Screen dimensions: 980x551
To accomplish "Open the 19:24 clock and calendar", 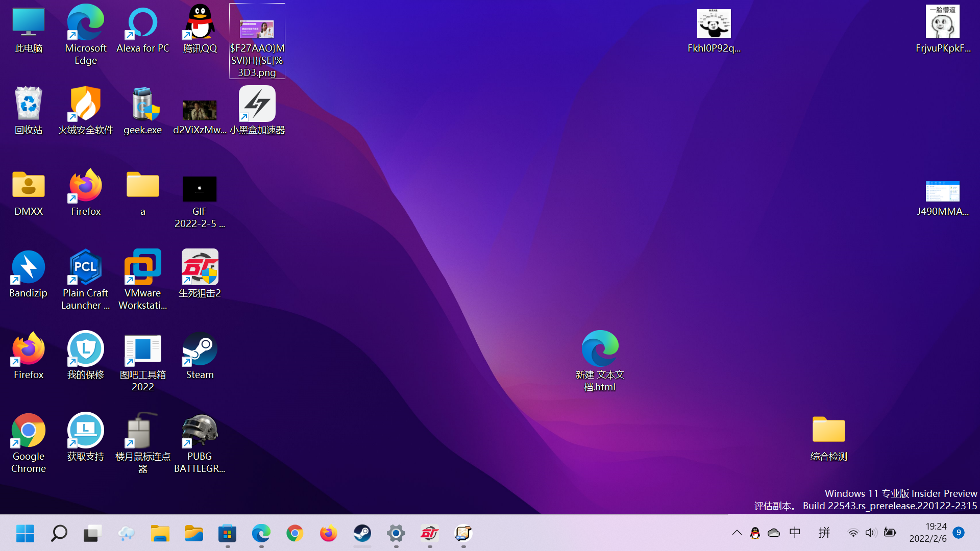I will (928, 533).
